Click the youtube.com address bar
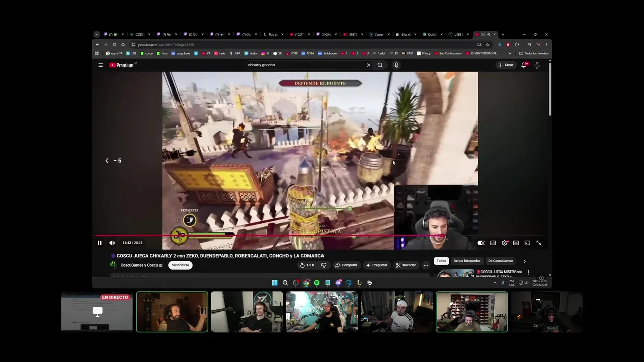 (302, 44)
